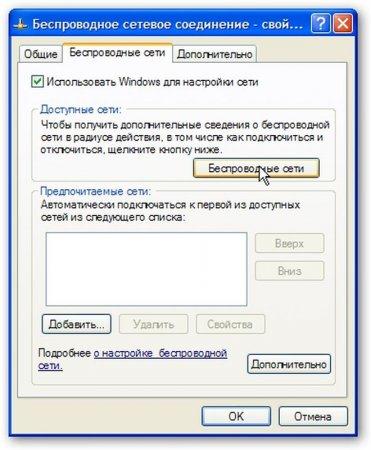Click the dialog title bar text
Image resolution: width=371 pixels, height=450 pixels.
tap(168, 25)
